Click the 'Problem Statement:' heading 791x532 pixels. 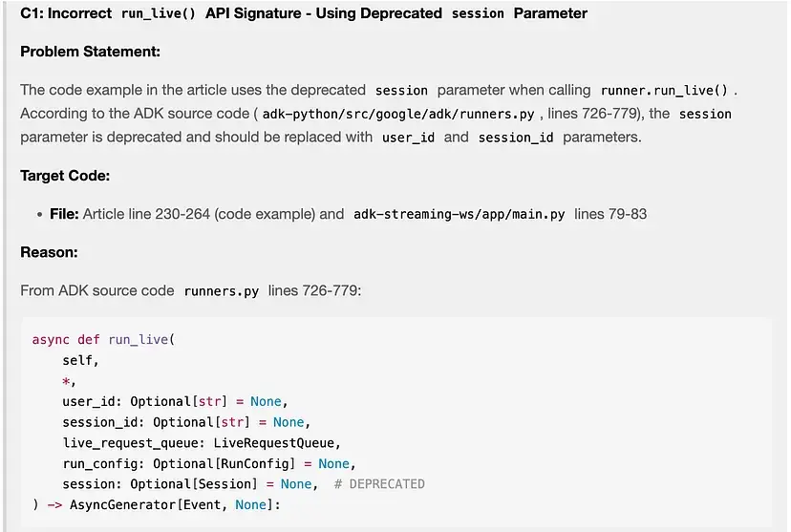coord(90,52)
